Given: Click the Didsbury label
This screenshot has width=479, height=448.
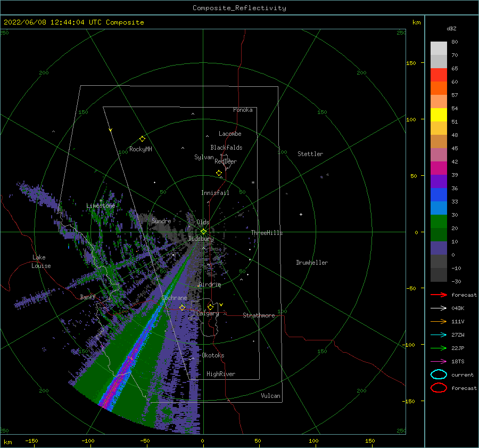Looking at the screenshot, I should tap(201, 239).
